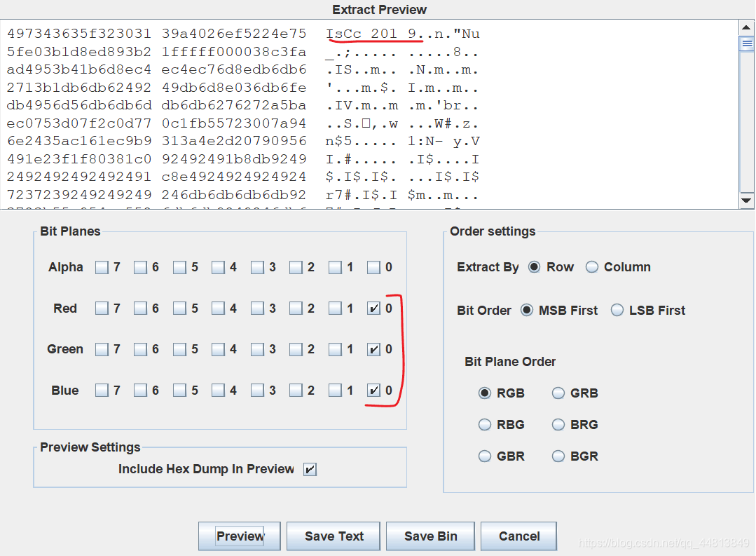Screen dimensions: 756x556
Task: Select LSB First bit order
Action: (x=617, y=311)
